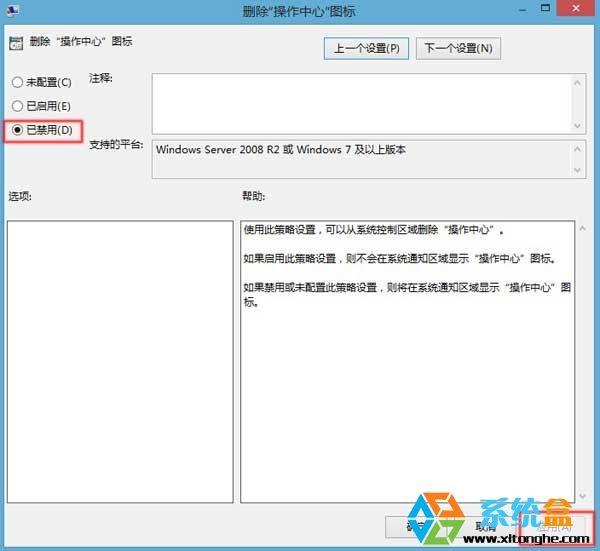Close the dialog with the red X
This screenshot has width=600, height=551.
(x=576, y=9)
